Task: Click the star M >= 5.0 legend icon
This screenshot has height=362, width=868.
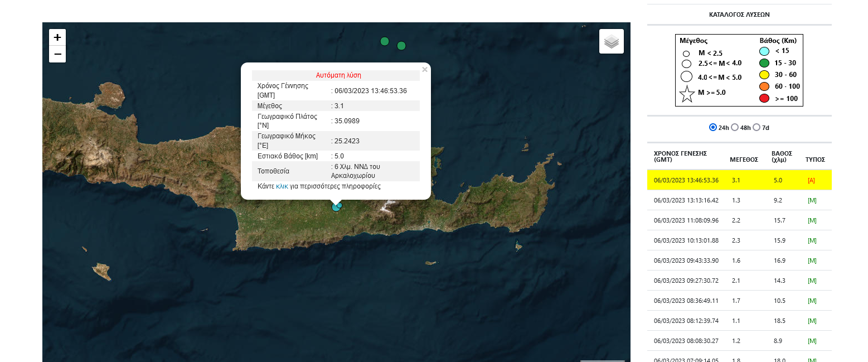Action: pos(687,93)
